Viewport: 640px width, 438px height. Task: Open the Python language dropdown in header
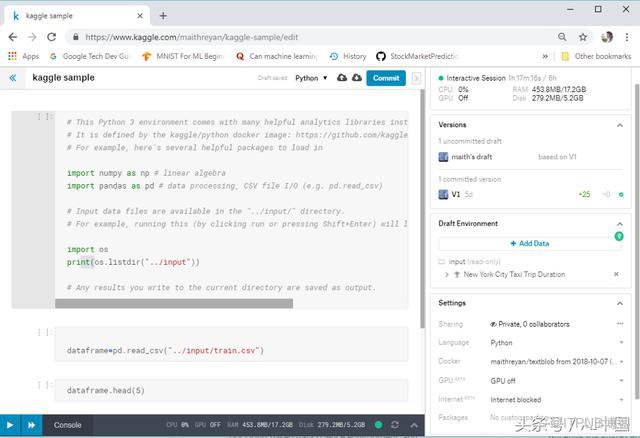311,78
